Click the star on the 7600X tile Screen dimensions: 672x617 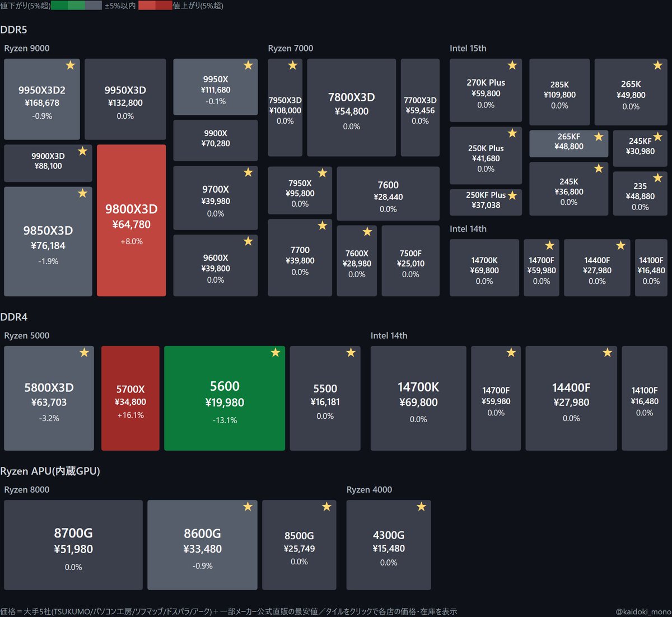pos(367,232)
